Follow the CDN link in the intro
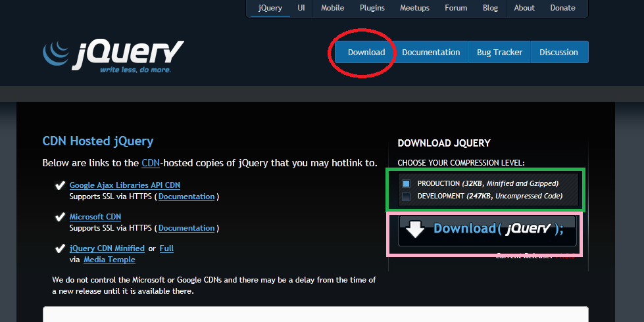 (151, 163)
